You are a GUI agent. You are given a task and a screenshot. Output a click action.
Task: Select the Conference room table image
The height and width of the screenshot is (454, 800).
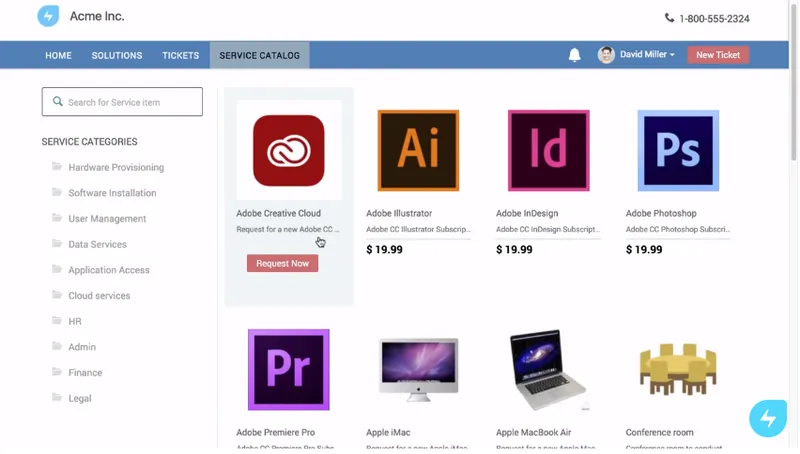(678, 369)
